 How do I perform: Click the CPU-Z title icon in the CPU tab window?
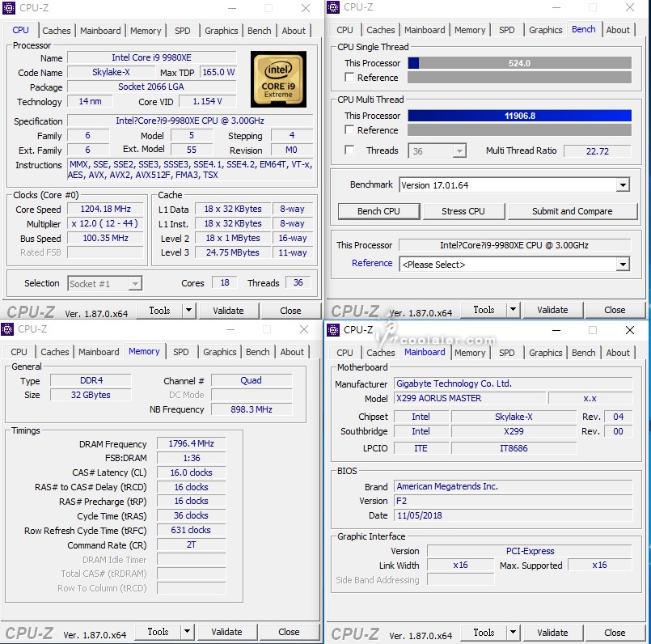pyautogui.click(x=9, y=8)
